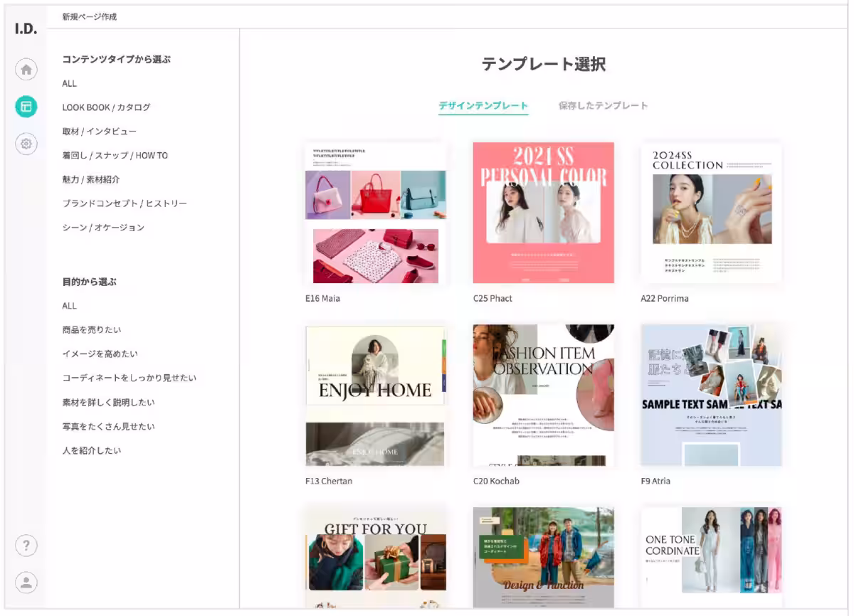
Task: Select the C25 Phact template thumbnail
Action: pos(544,213)
